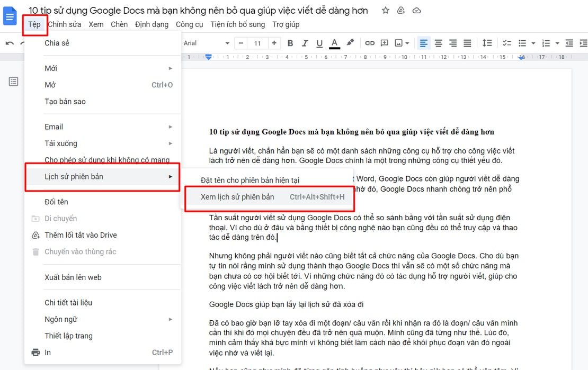Viewport: 588px width, 370px height.
Task: Click the Undo arrow
Action: (x=10, y=43)
